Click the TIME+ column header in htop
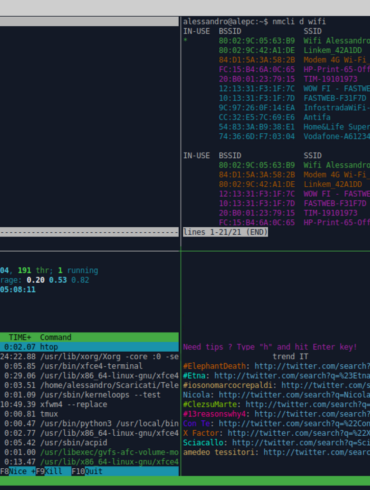370x490 pixels. pos(20,337)
